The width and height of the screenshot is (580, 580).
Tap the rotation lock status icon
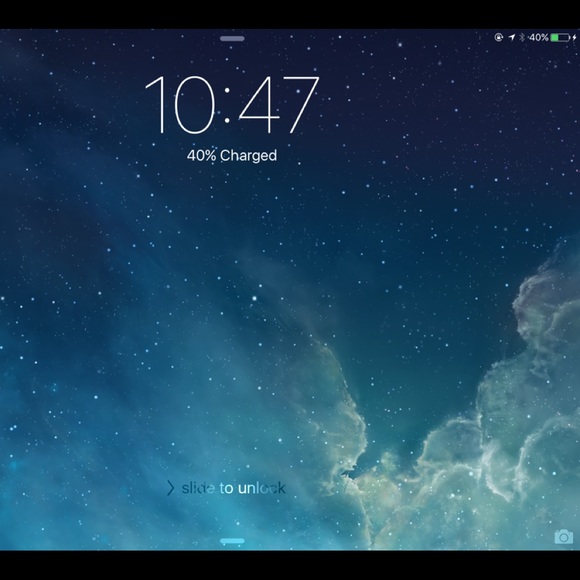[499, 37]
